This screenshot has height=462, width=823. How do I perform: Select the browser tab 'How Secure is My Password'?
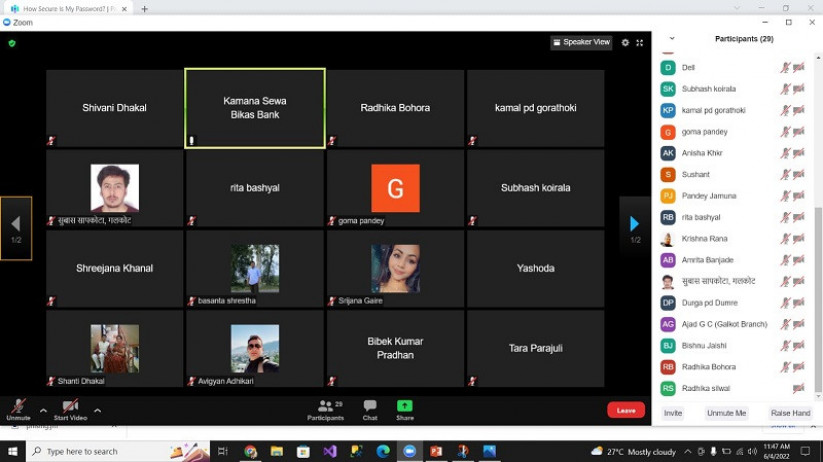68,9
